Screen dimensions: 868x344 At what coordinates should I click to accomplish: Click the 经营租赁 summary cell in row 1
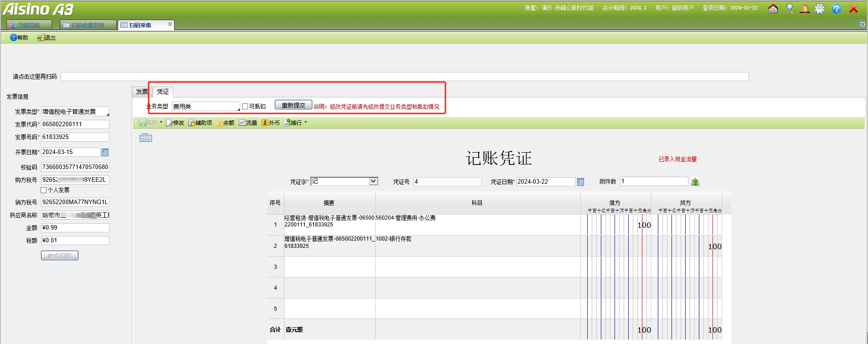[x=330, y=225]
